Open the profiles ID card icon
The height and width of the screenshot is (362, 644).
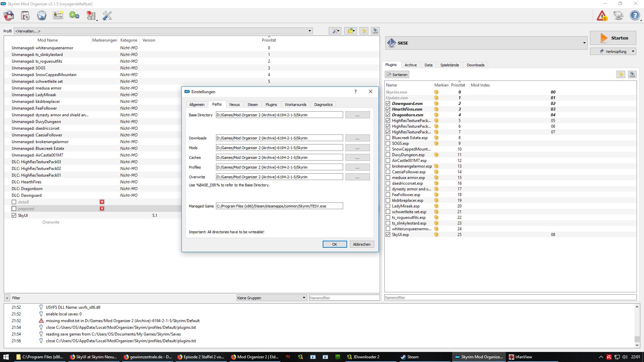point(58,15)
